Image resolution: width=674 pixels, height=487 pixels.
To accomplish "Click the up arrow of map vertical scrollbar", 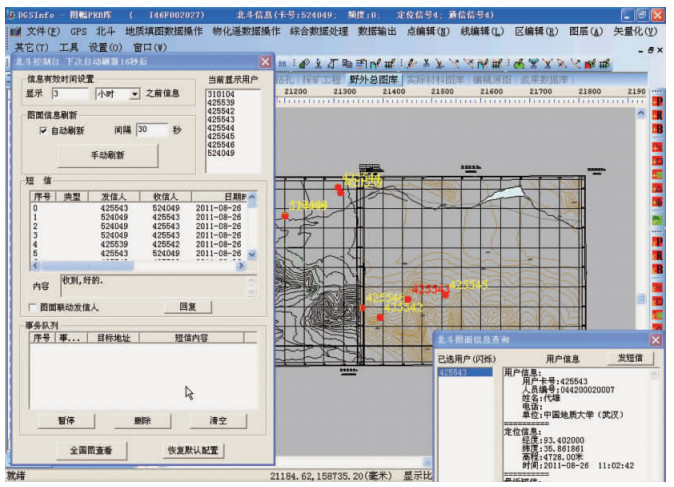I will pos(641,113).
